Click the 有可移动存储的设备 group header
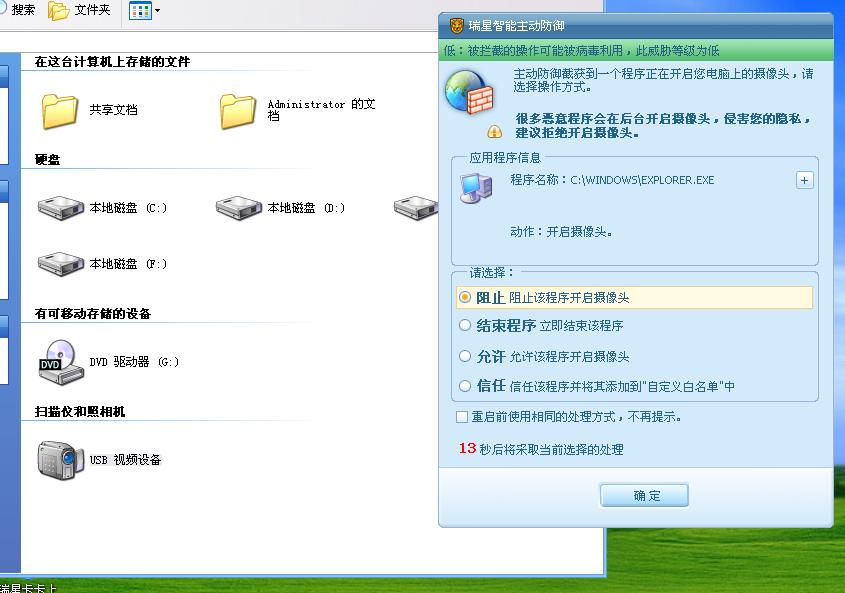845x593 pixels. tap(93, 314)
